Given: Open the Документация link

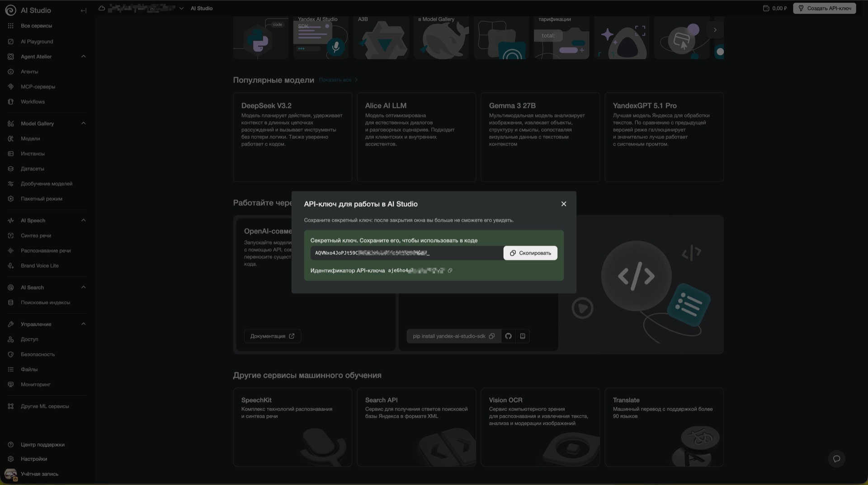Looking at the screenshot, I should (272, 336).
